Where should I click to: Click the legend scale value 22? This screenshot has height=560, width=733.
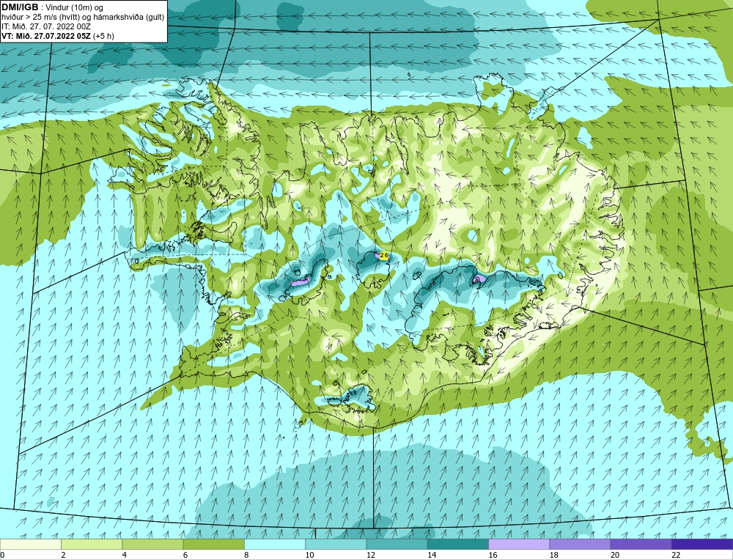coord(676,555)
